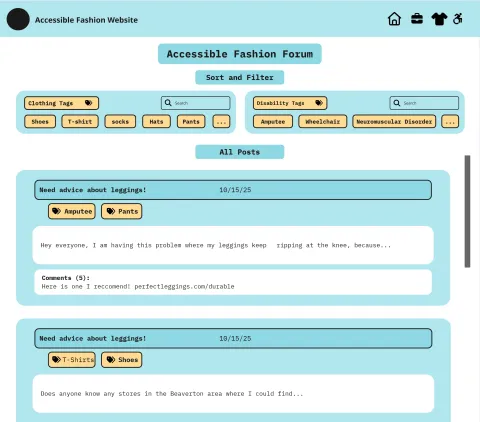480x422 pixels.
Task: Click the tag icon on the first post's Pants tag
Action: 111,211
